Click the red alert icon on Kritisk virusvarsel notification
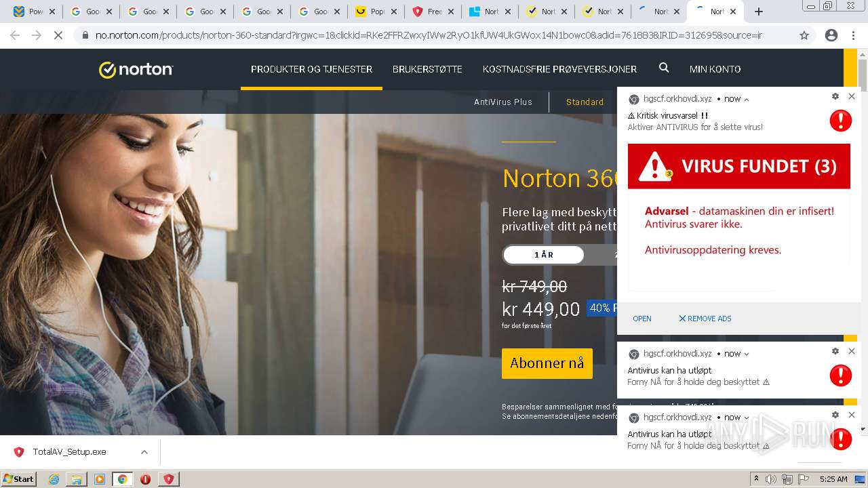The width and height of the screenshot is (868, 488). [x=841, y=121]
